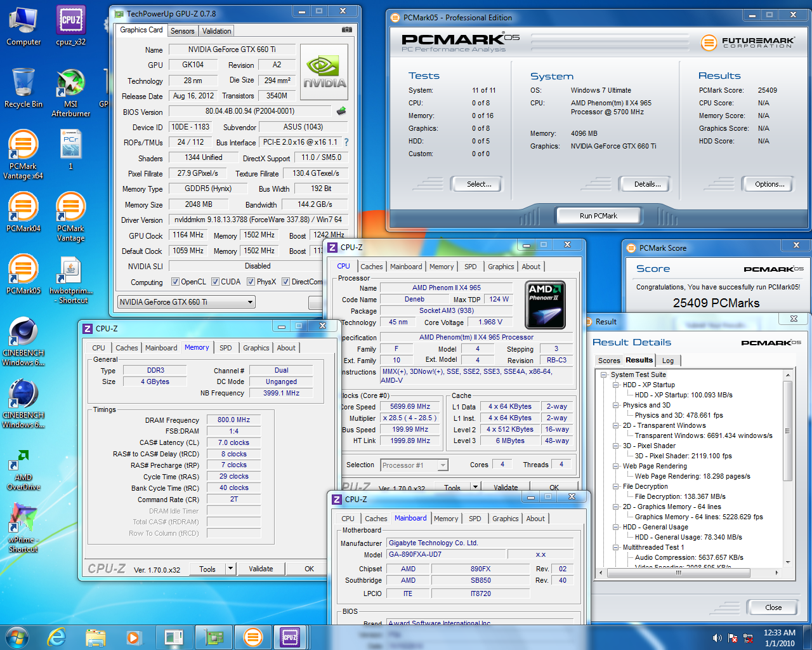Screen dimensions: 812x650
Task: Select the wPrime Shortcut icon
Action: 23,527
